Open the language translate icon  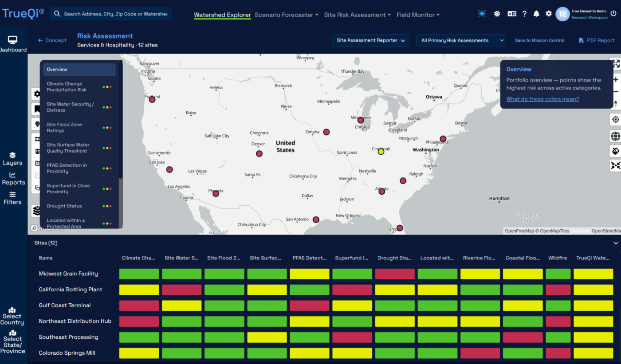pyautogui.click(x=511, y=14)
